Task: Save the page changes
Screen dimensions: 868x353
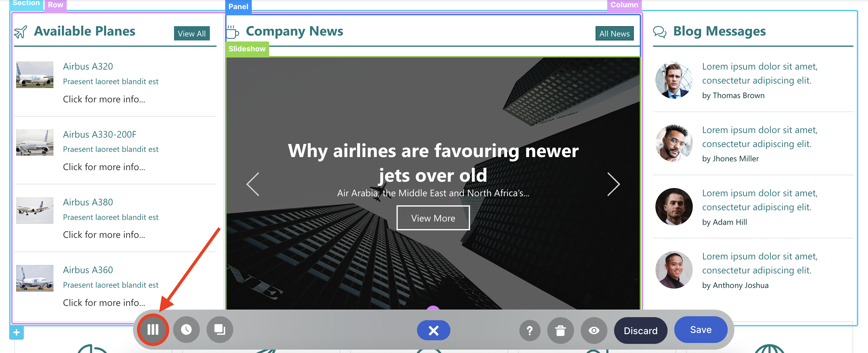Action: click(701, 329)
